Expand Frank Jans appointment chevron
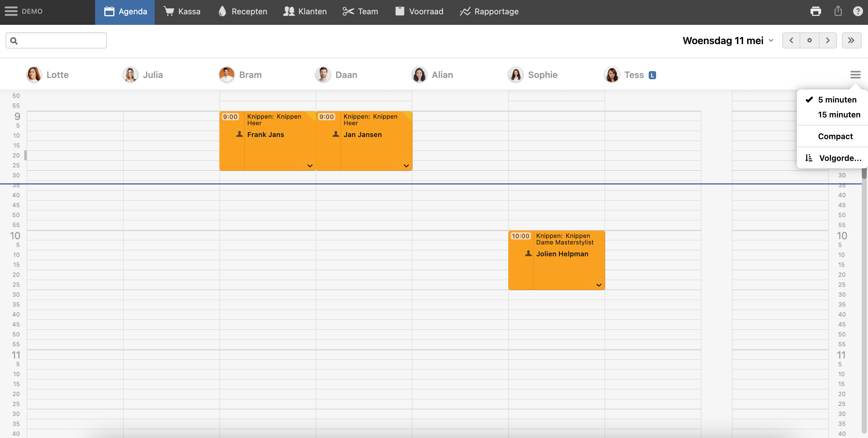Screen dimensions: 868x438 tap(310, 166)
